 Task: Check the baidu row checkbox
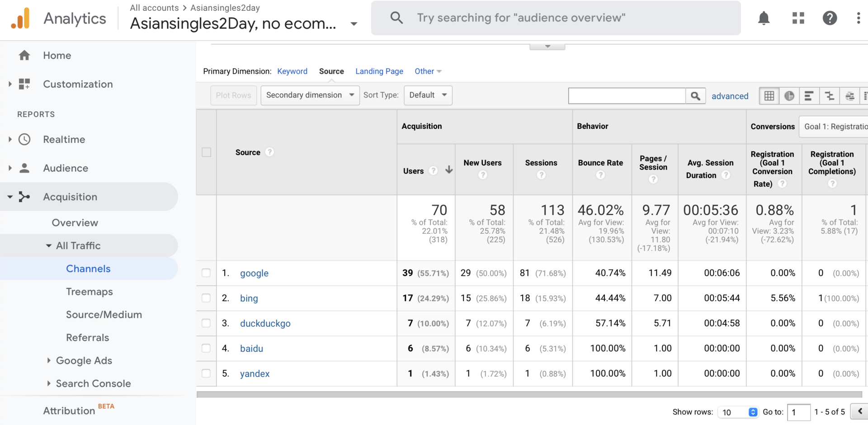[x=206, y=348]
